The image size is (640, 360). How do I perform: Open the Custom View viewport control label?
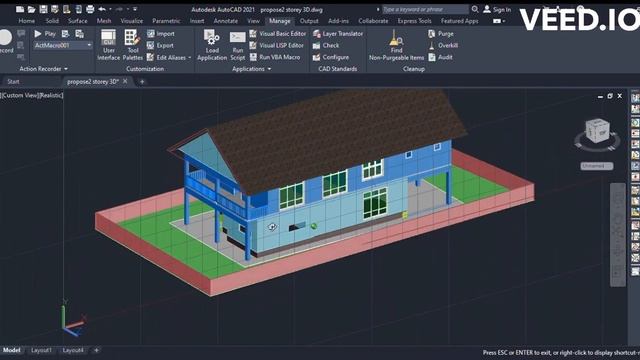[x=20, y=95]
